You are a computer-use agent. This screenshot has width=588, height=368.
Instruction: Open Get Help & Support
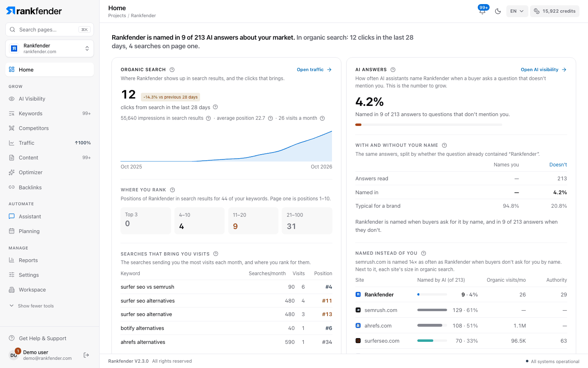(x=38, y=339)
